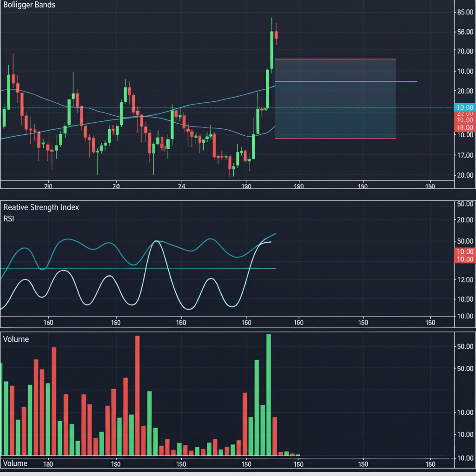
Task: Click the blue current price tag
Action: tap(464, 107)
